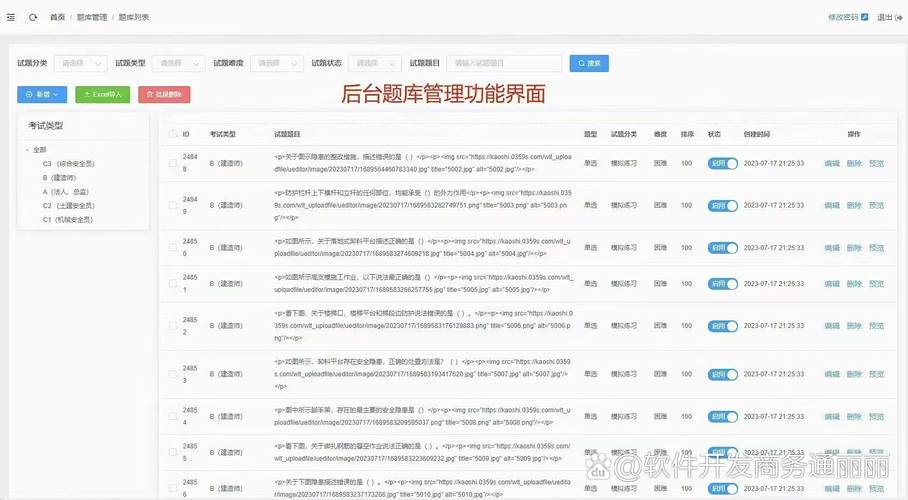908x500 pixels.
Task: Tick the select-all checkbox in the table header
Action: pos(173,134)
